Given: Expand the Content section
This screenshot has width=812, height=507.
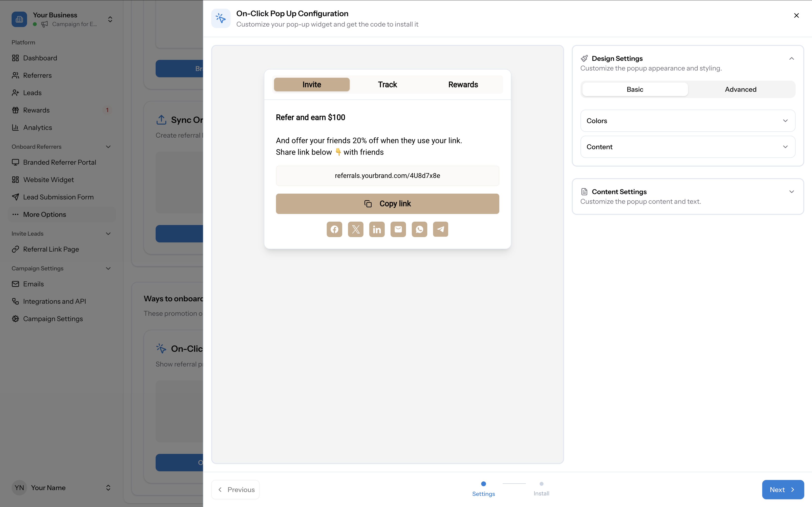Looking at the screenshot, I should tap(688, 147).
